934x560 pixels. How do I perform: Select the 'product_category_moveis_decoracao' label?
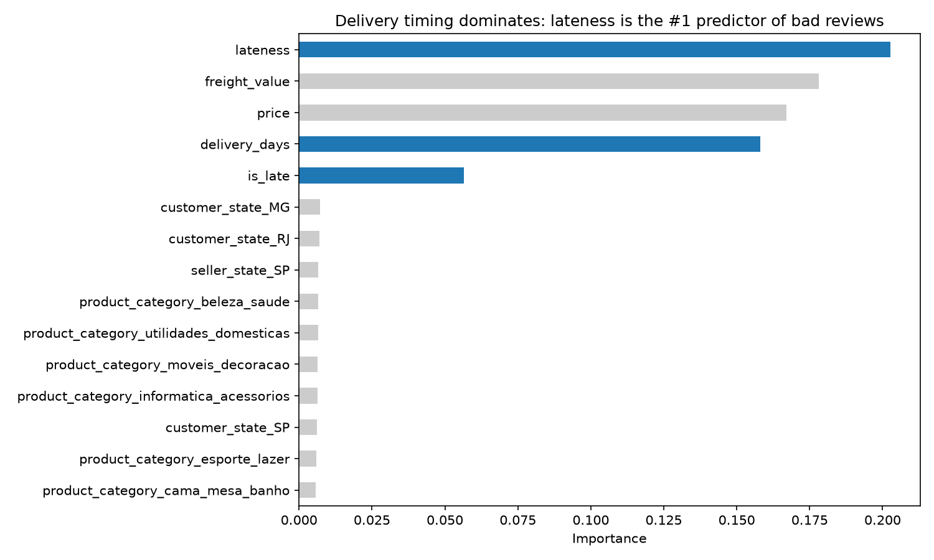pyautogui.click(x=167, y=365)
